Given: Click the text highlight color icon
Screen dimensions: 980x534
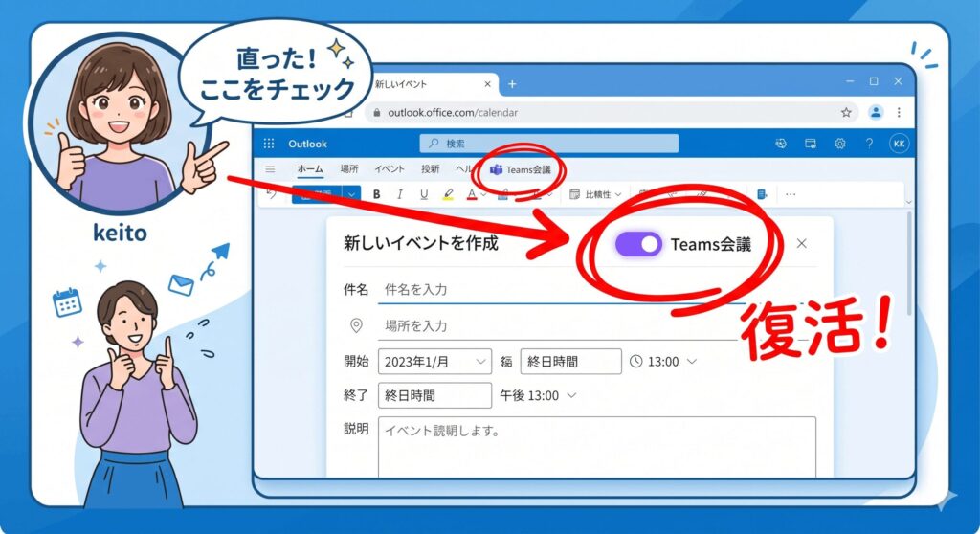Looking at the screenshot, I should tap(448, 194).
